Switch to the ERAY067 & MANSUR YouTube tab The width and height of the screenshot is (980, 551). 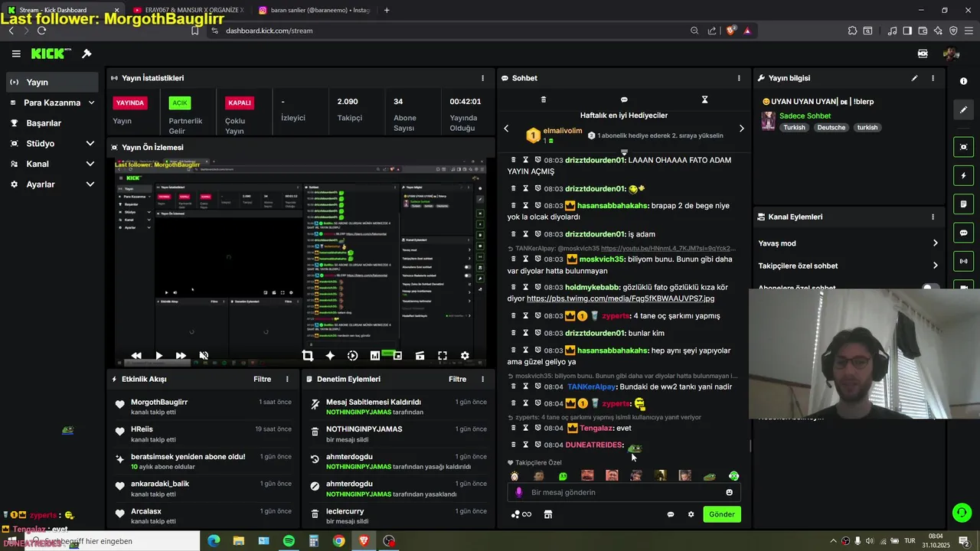[188, 10]
